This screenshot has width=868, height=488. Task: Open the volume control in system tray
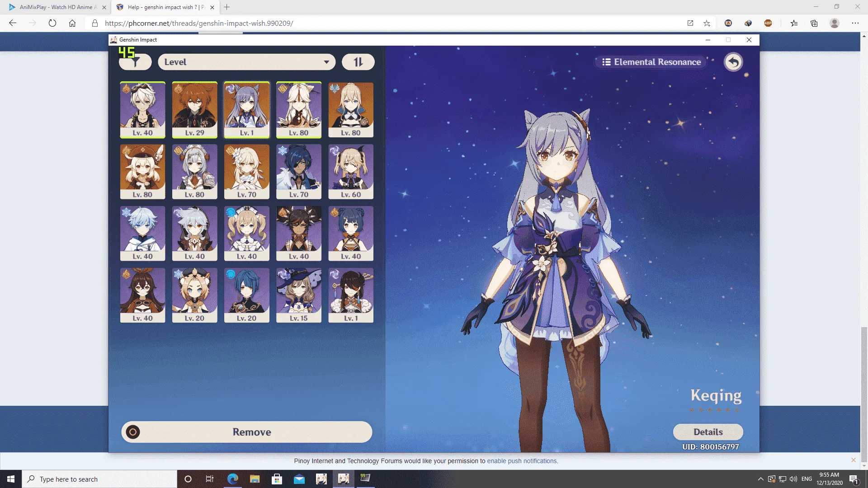(793, 479)
